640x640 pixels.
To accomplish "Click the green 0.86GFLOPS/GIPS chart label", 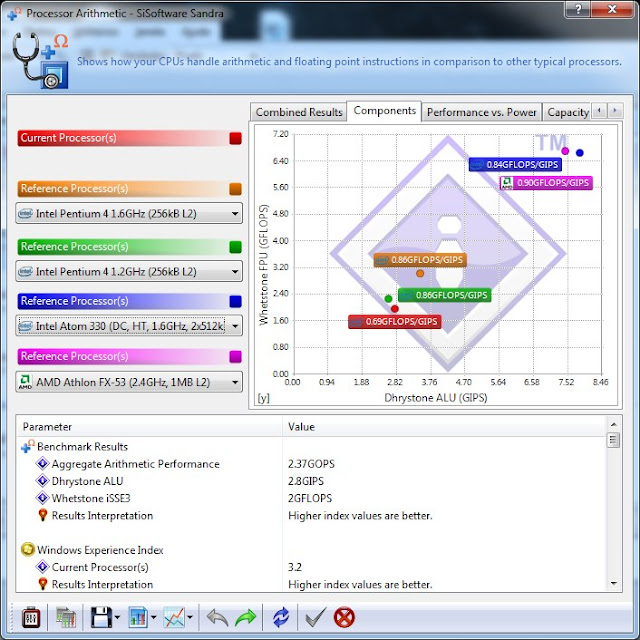I will click(x=444, y=295).
